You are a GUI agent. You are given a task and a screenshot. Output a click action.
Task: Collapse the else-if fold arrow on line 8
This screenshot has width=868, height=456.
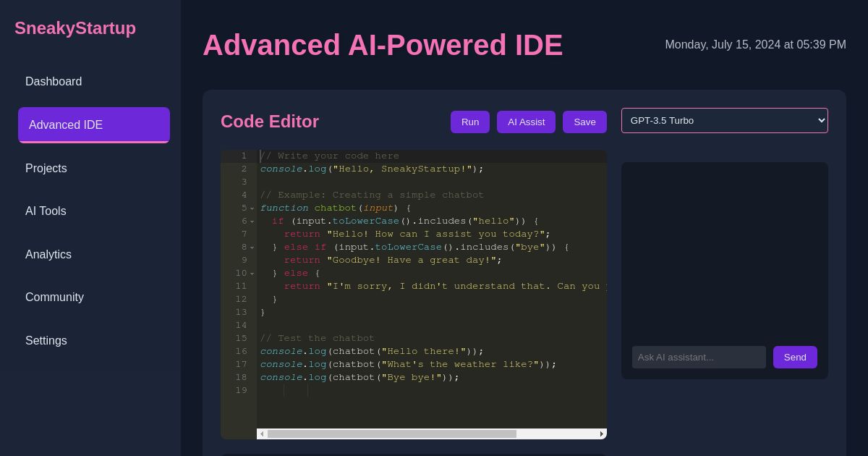pyautogui.click(x=252, y=248)
